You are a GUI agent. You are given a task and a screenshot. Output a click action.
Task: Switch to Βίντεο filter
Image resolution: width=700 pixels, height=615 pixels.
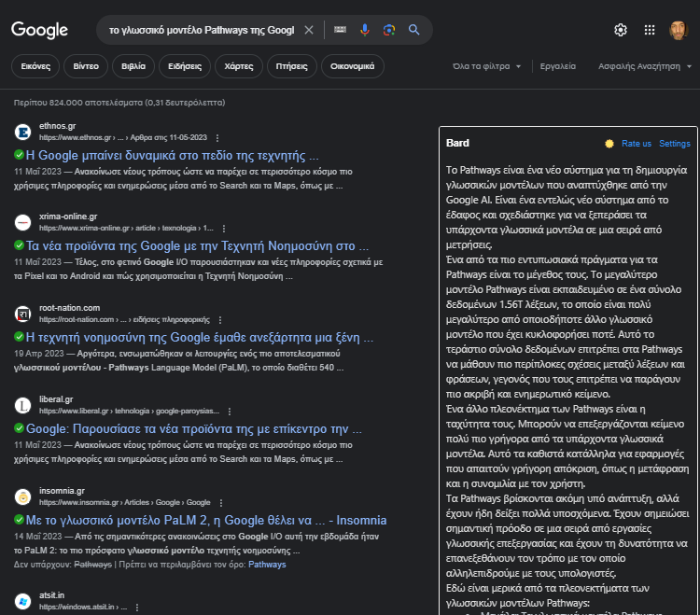point(86,66)
